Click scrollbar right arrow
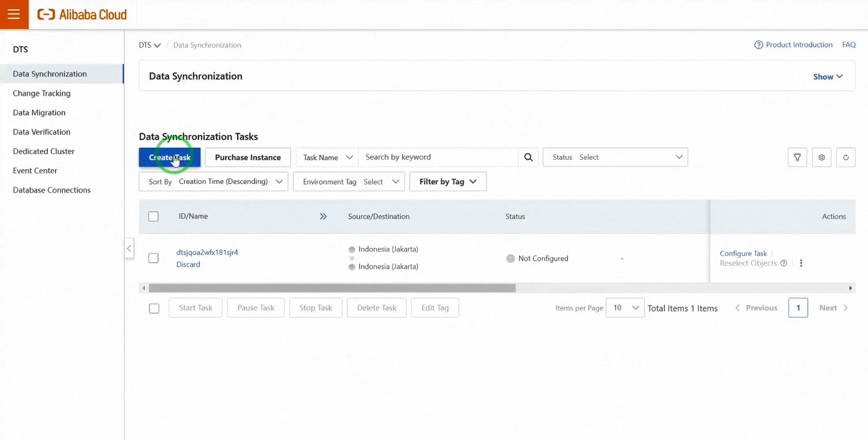Viewport: 868px width, 440px height. pos(850,288)
